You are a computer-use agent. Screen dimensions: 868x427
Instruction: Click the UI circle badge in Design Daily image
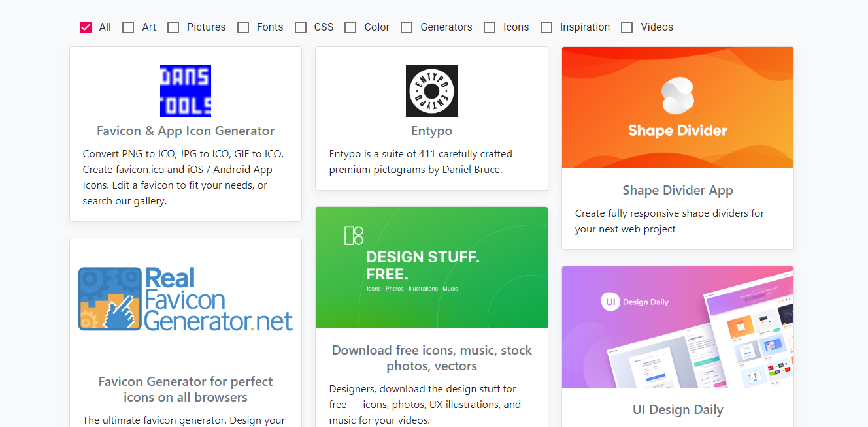pos(610,302)
